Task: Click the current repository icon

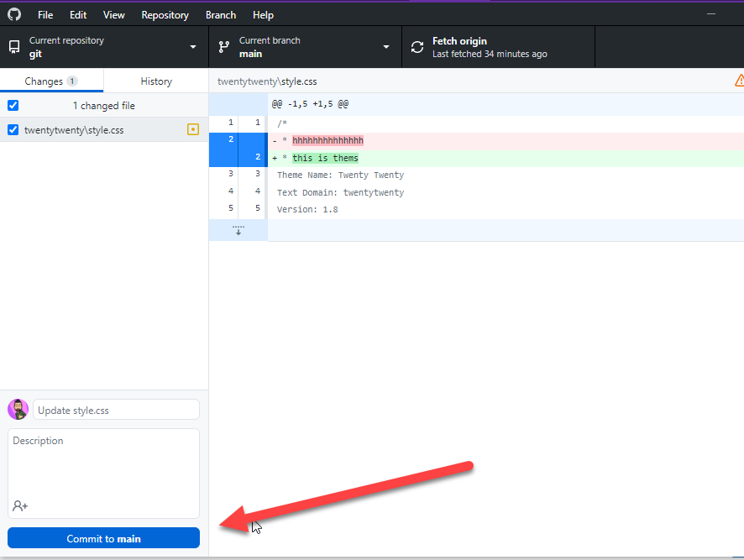Action: [x=14, y=47]
